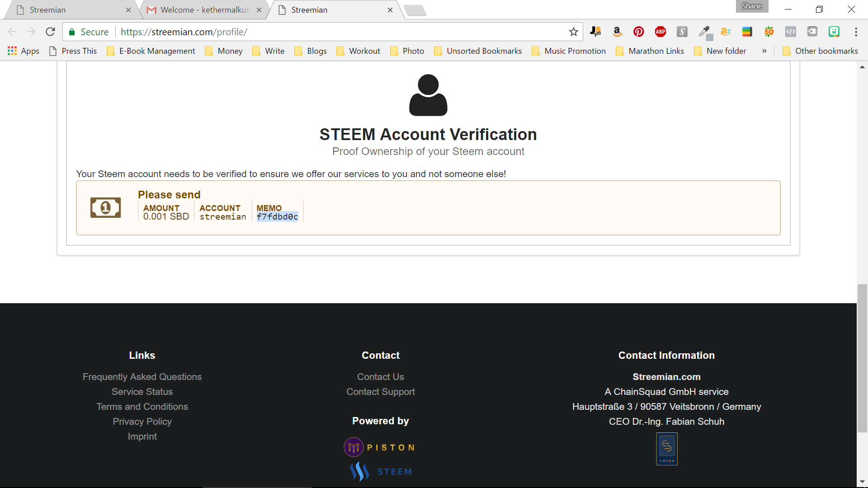Screen dimensions: 868x488
Task: Click the scrollbar up arrow
Action: point(862,67)
